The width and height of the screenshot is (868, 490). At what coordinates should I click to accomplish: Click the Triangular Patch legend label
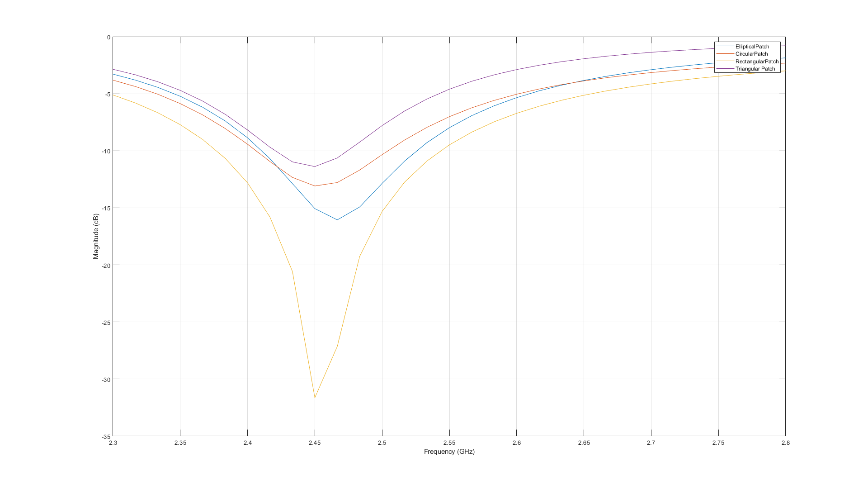coord(755,69)
